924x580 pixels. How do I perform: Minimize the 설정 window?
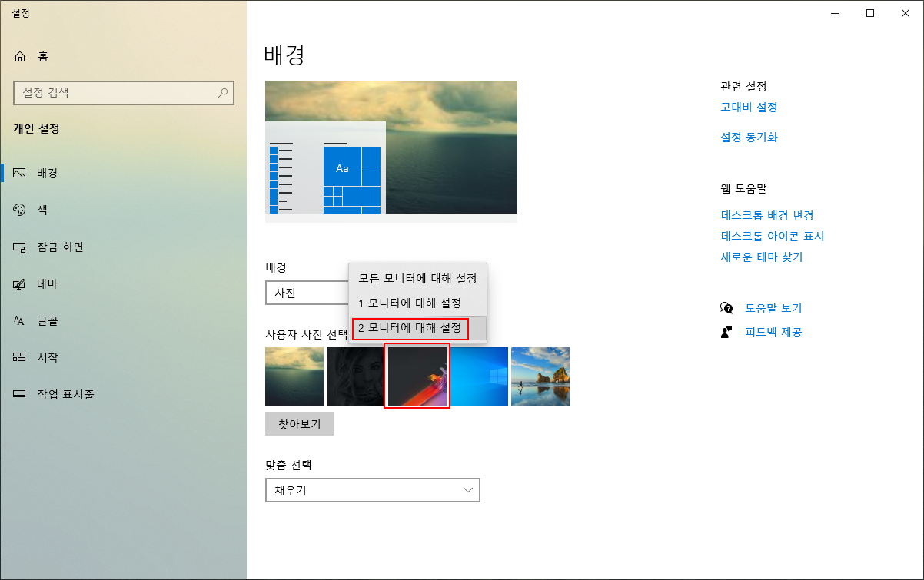(x=835, y=12)
